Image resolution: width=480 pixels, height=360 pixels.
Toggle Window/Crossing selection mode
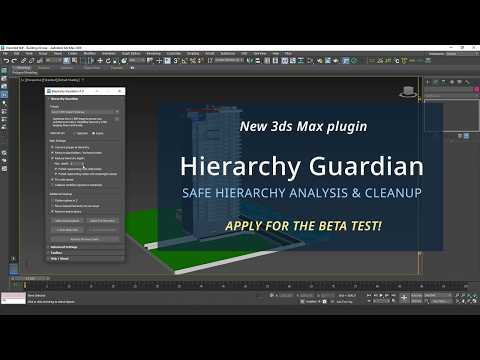pos(91,61)
